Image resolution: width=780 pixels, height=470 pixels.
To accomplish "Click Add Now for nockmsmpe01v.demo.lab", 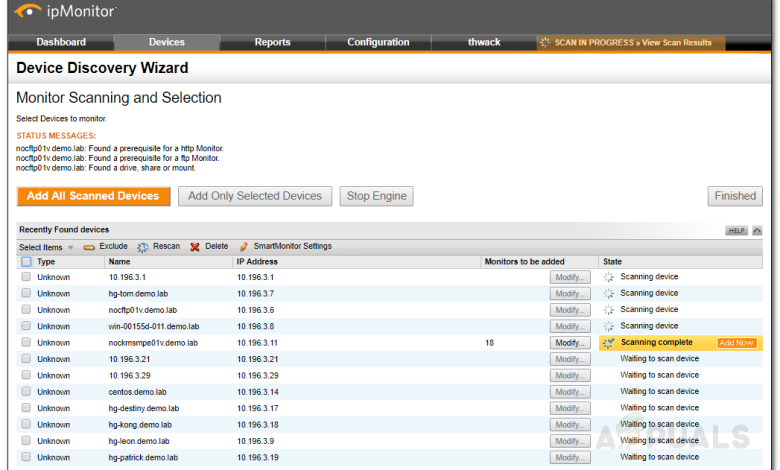I will click(x=737, y=343).
